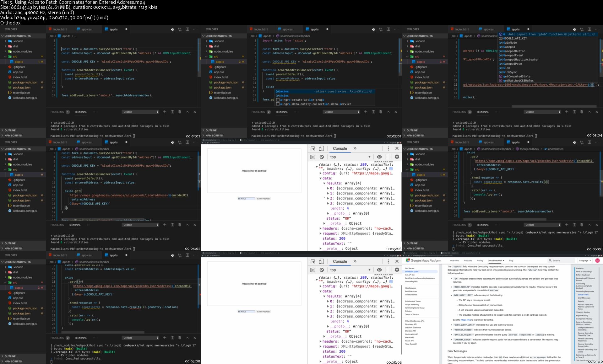This screenshot has width=603, height=364.
Task: Clear the console in the 00:08:08 frame
Action: click(322, 270)
